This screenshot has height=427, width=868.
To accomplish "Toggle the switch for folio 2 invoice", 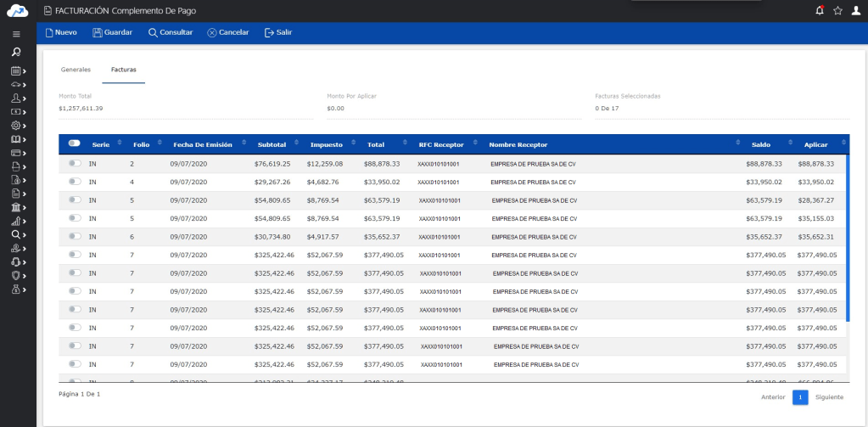I will pyautogui.click(x=75, y=163).
